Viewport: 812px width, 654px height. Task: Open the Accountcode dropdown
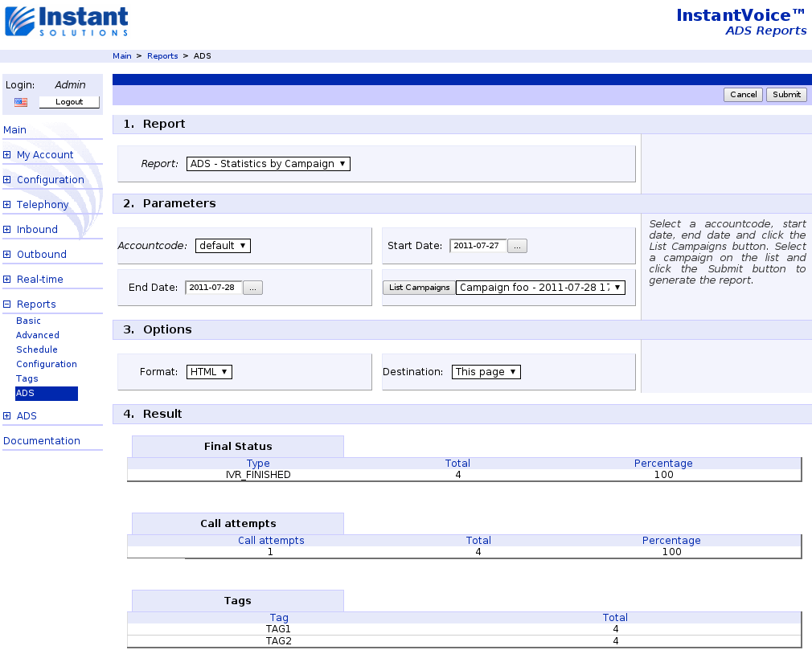(223, 246)
